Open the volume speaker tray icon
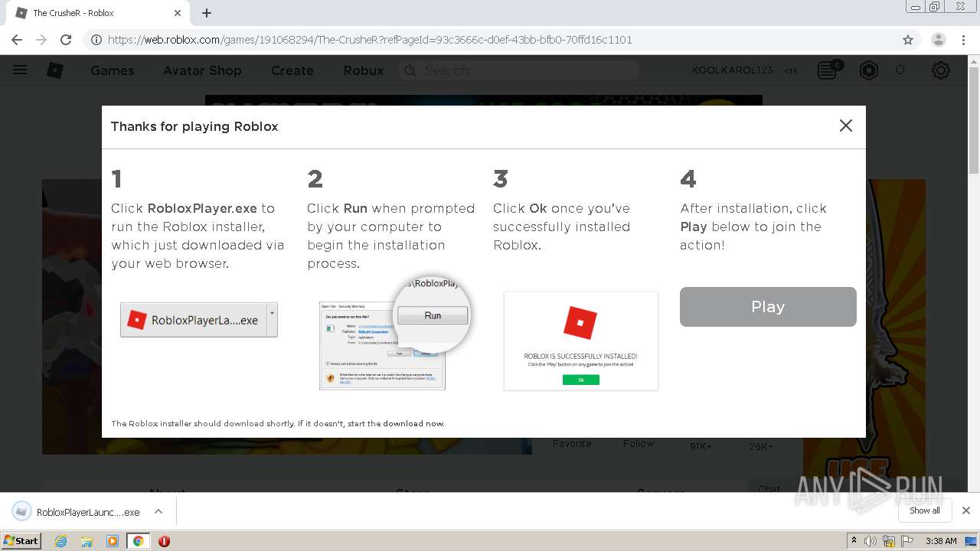The width and height of the screenshot is (980, 551). (871, 541)
